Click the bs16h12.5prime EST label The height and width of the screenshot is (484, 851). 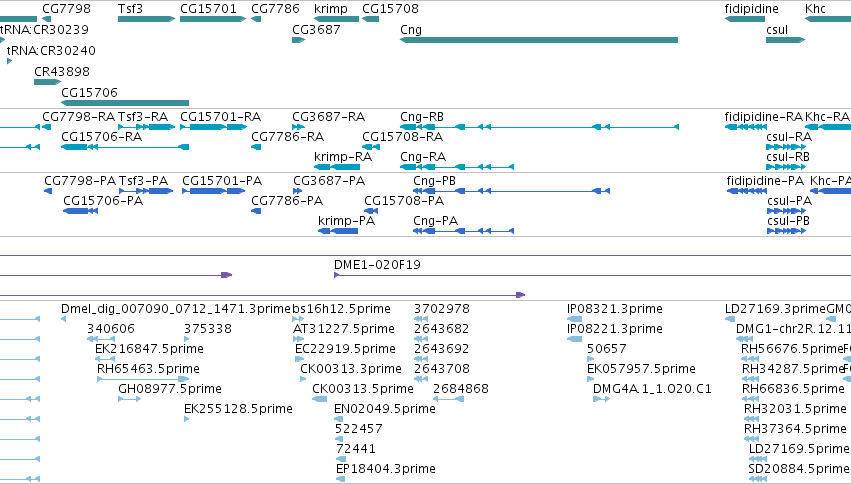[x=341, y=309]
